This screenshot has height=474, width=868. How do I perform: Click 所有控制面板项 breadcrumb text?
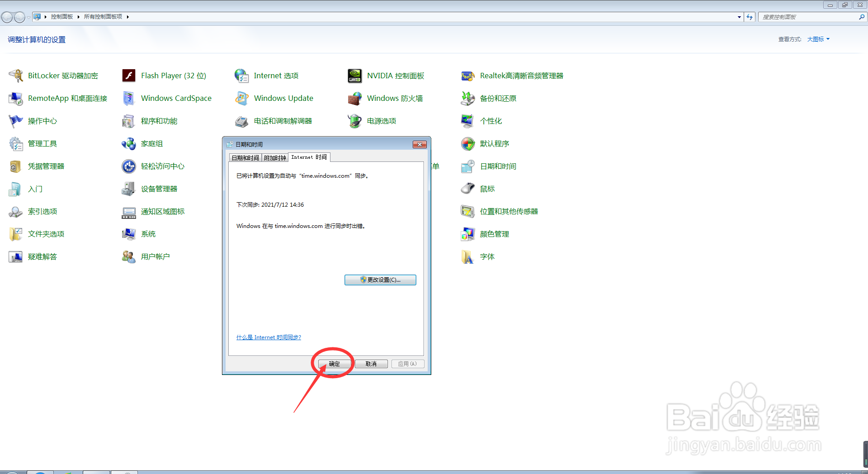click(x=103, y=17)
